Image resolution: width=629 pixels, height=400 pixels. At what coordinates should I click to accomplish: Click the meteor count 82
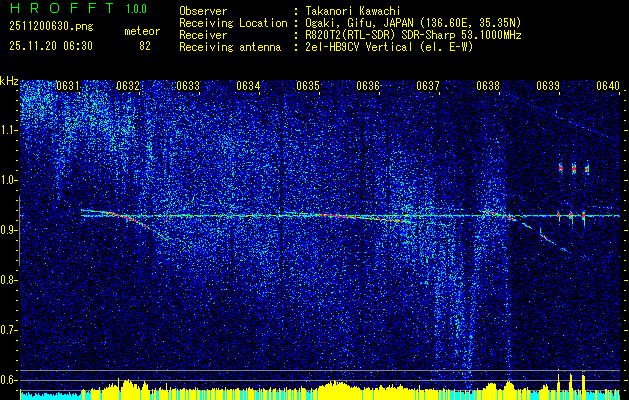(x=145, y=46)
